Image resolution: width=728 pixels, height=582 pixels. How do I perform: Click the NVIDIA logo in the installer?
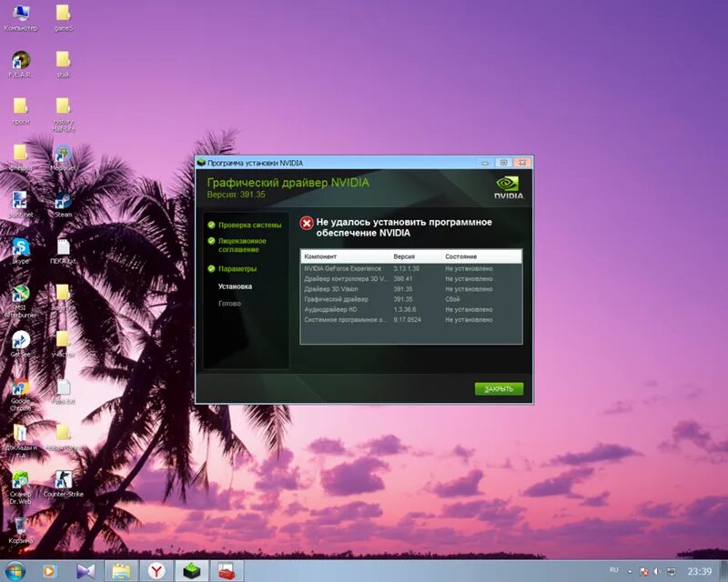pyautogui.click(x=509, y=188)
